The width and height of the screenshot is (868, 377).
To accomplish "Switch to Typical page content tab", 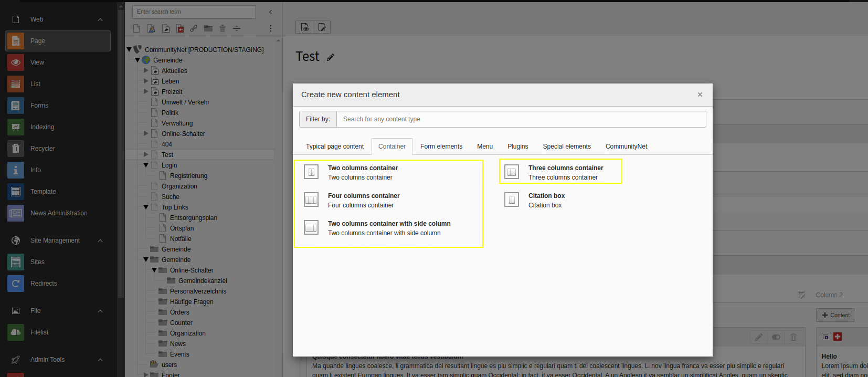I will pyautogui.click(x=335, y=146).
